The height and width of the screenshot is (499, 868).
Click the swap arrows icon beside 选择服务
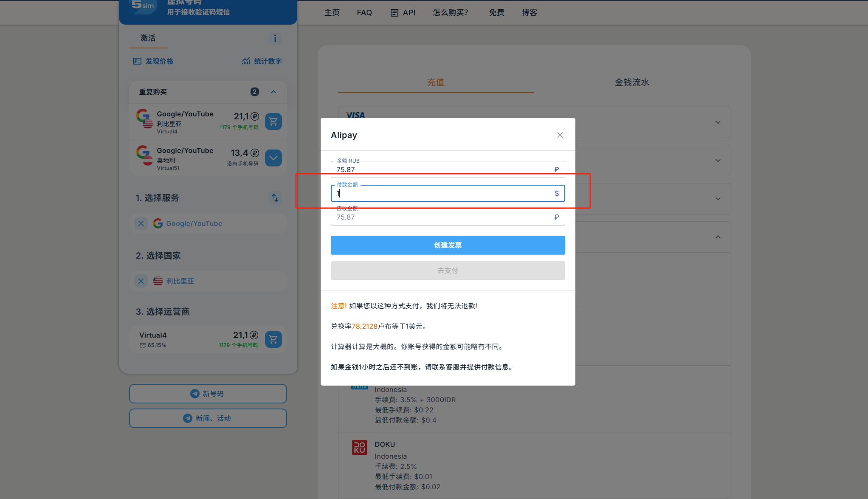pyautogui.click(x=275, y=198)
